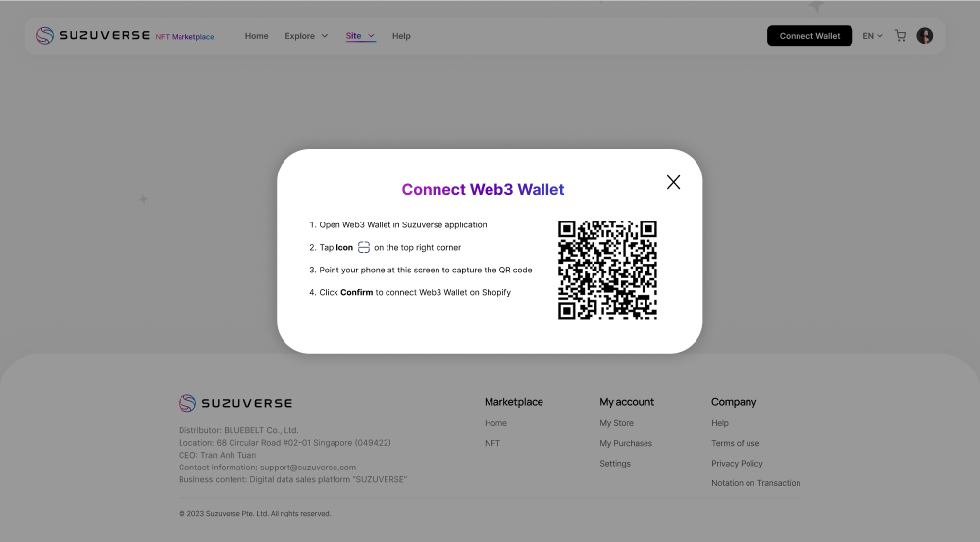Go to the Home menu item
This screenshot has height=542, width=980.
click(x=256, y=36)
